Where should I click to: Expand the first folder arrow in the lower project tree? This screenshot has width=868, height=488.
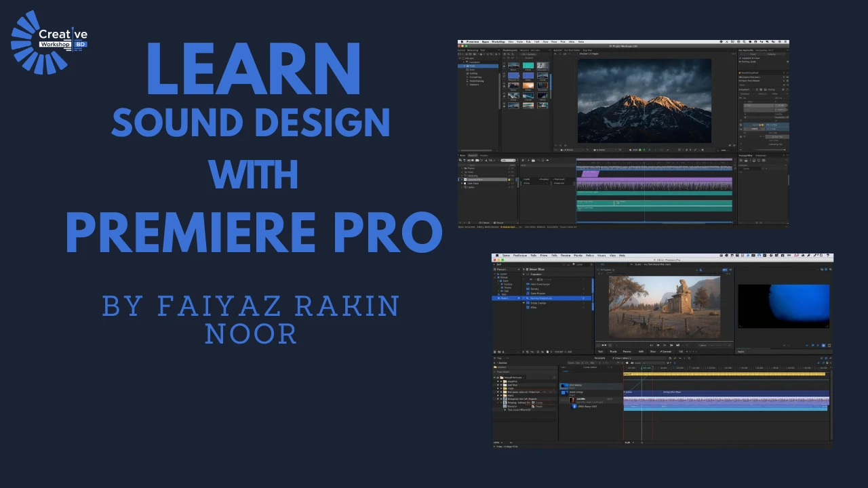(x=499, y=381)
